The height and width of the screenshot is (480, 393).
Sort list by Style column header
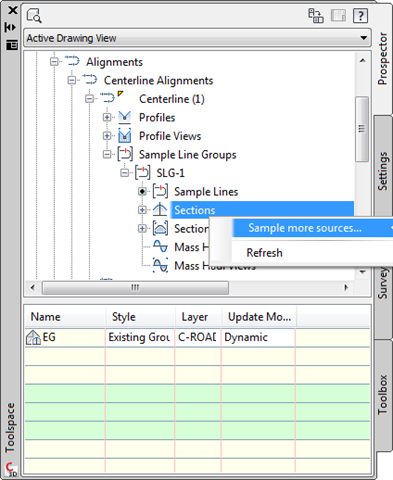click(141, 317)
